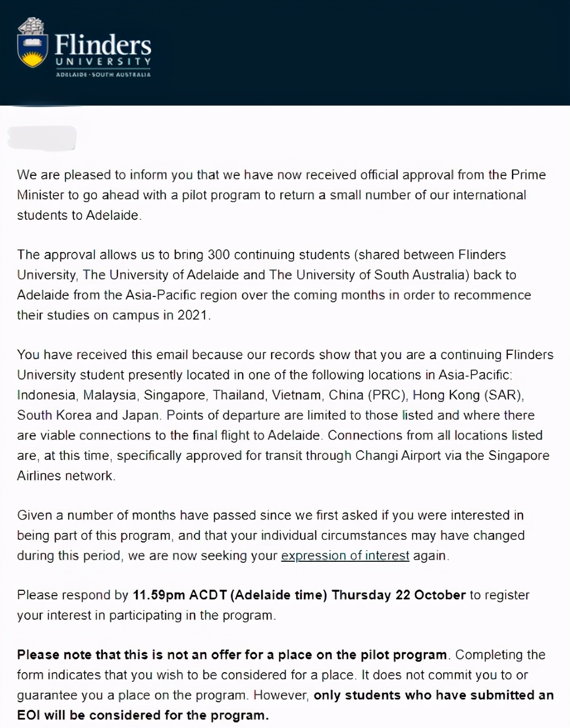The height and width of the screenshot is (728, 570).
Task: Click 'EOI will be considered for the program'
Action: (142, 715)
